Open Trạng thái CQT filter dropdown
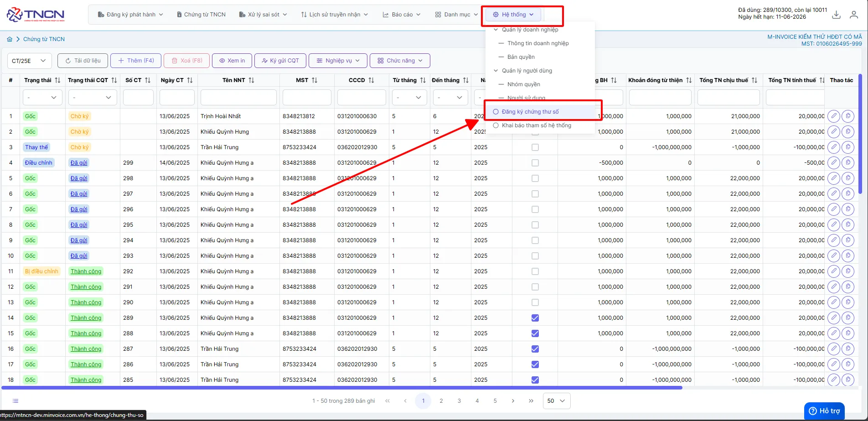 coord(93,97)
